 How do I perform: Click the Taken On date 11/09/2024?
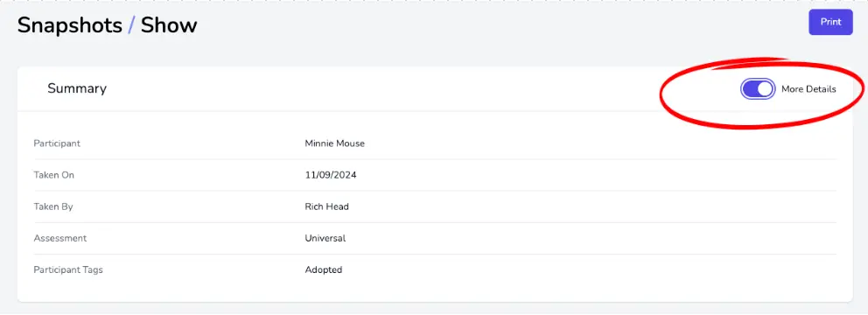[x=331, y=175]
